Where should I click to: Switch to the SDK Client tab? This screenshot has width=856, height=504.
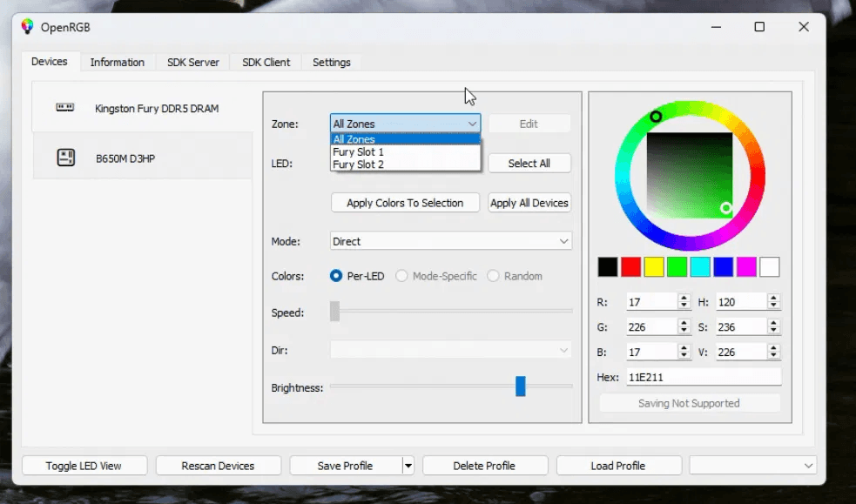pos(266,62)
